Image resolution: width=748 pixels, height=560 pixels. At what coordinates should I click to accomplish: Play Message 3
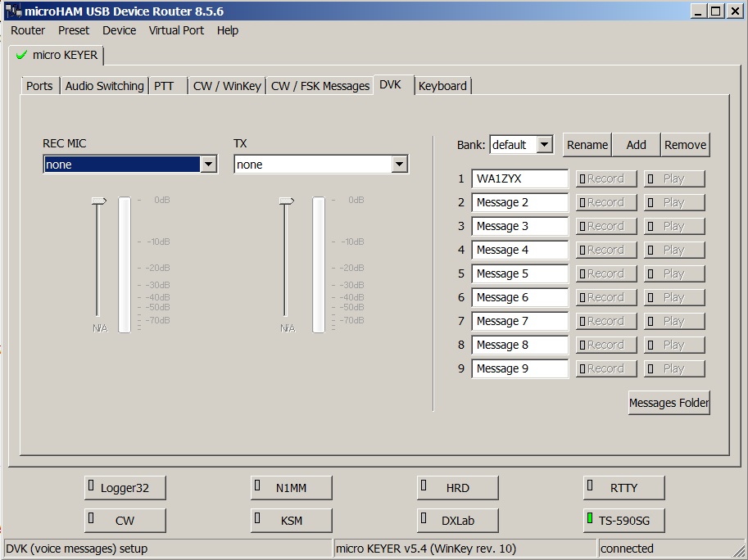click(x=674, y=226)
